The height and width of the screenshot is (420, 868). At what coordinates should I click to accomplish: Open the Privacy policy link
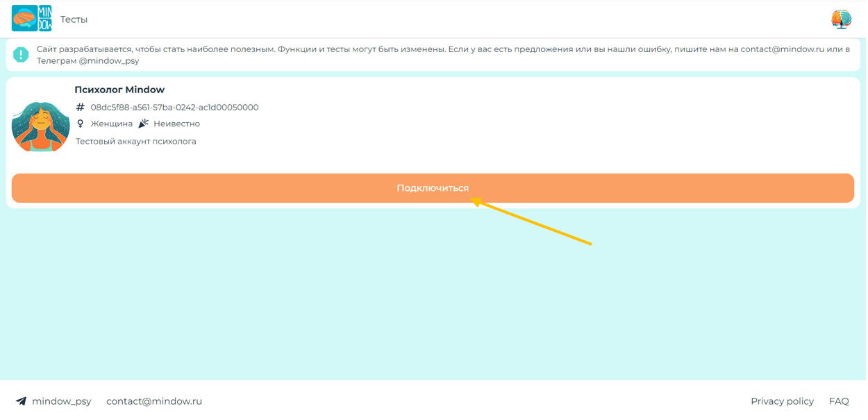tap(782, 401)
